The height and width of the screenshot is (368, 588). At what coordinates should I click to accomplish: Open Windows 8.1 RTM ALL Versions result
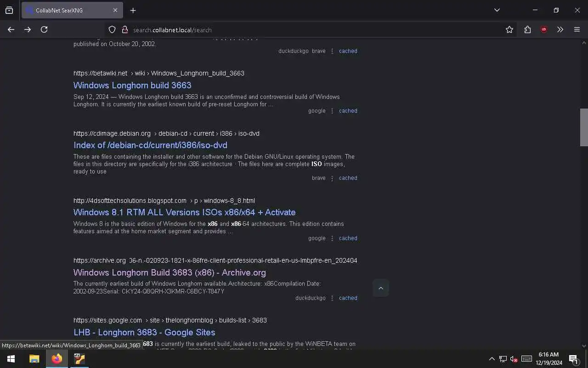point(184,212)
